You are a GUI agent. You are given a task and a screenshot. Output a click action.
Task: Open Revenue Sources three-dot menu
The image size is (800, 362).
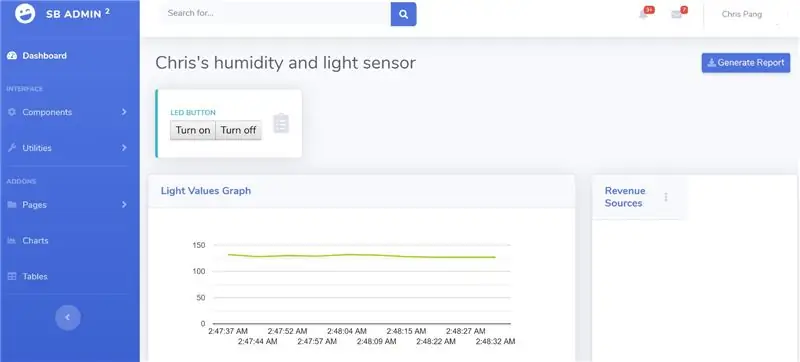[x=666, y=197]
